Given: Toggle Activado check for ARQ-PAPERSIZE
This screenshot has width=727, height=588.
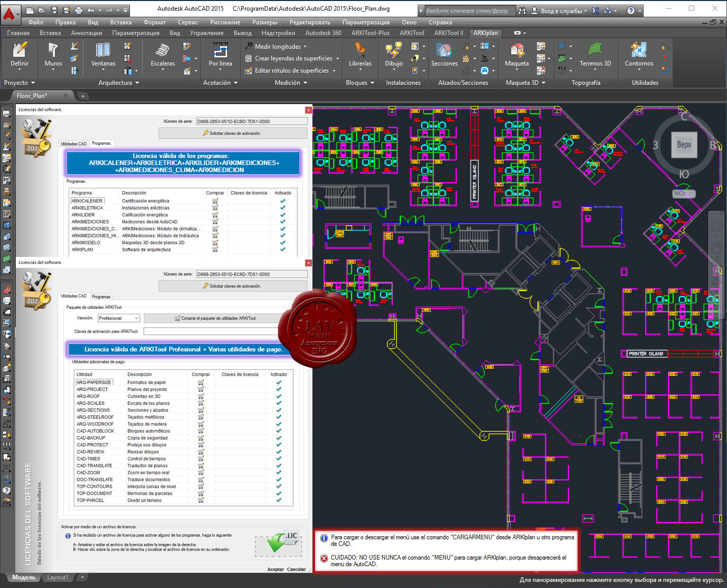Looking at the screenshot, I should pyautogui.click(x=278, y=382).
